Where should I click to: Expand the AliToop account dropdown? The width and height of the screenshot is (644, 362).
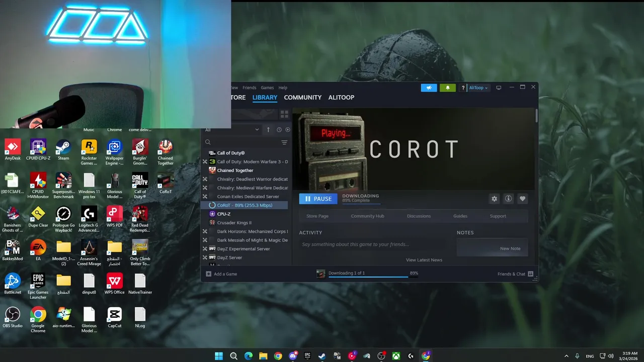(x=478, y=88)
